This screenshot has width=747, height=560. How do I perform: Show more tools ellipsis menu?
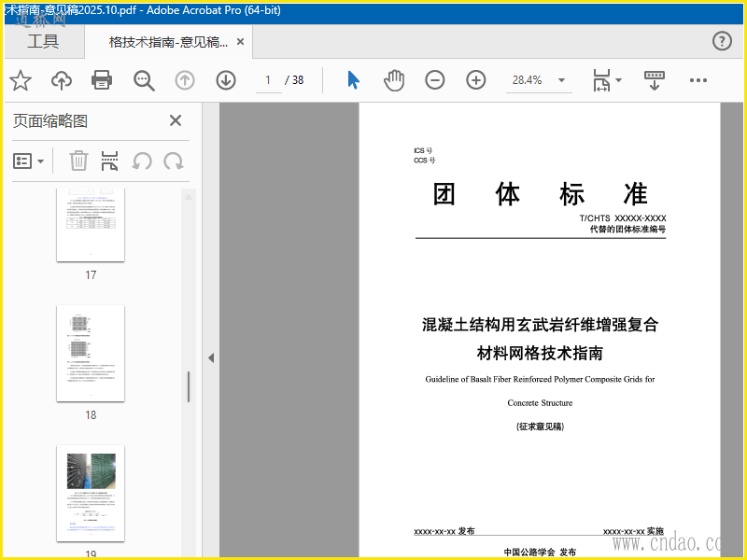tap(698, 80)
